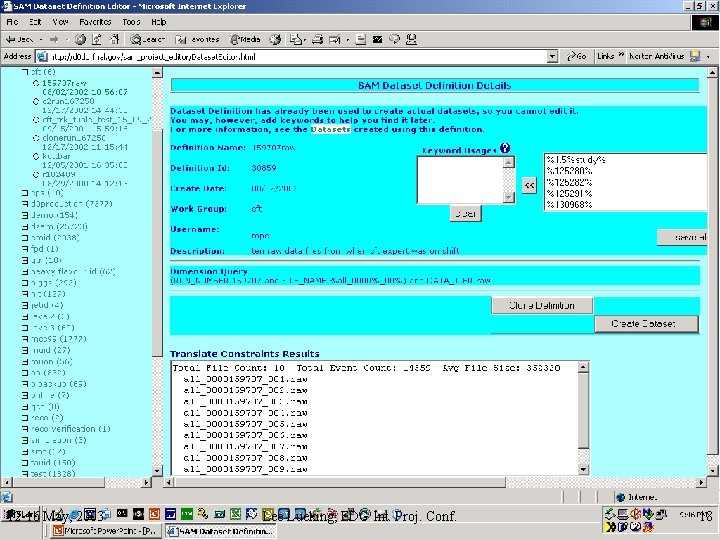Select the 159707raw definition radio button
The image size is (720, 540).
point(36,83)
